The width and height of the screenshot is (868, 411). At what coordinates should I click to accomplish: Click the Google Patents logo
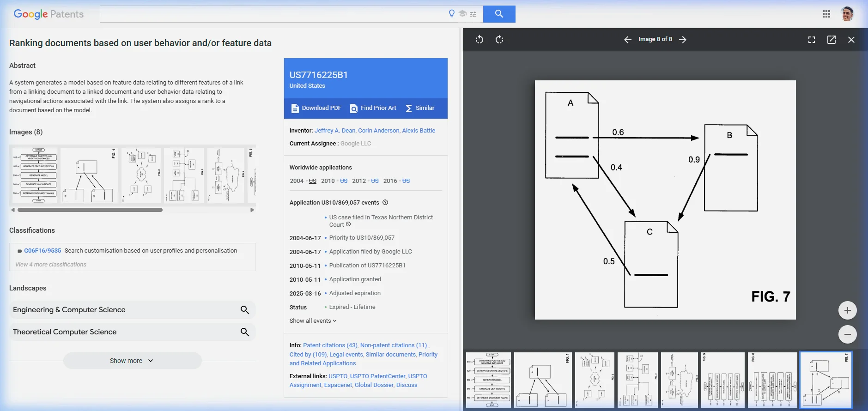[49, 14]
